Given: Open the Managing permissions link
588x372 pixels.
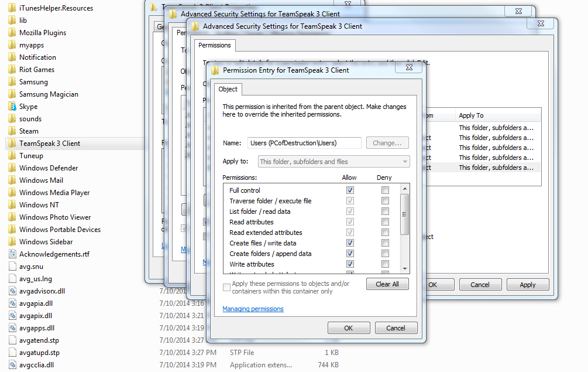Looking at the screenshot, I should click(253, 309).
